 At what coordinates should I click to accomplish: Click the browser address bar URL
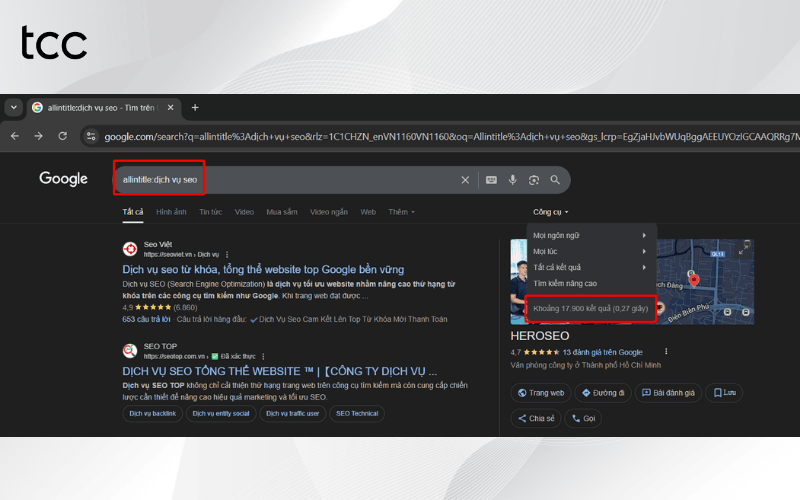[x=451, y=136]
